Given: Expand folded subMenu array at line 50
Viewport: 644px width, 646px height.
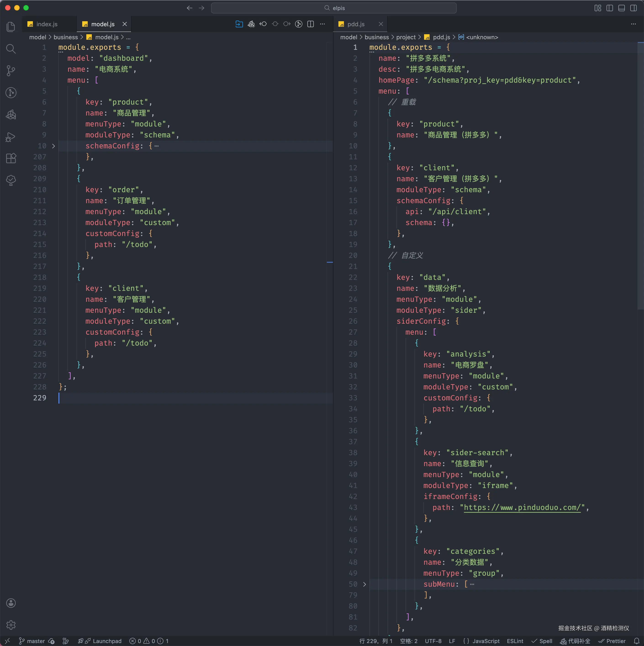Looking at the screenshot, I should click(365, 584).
